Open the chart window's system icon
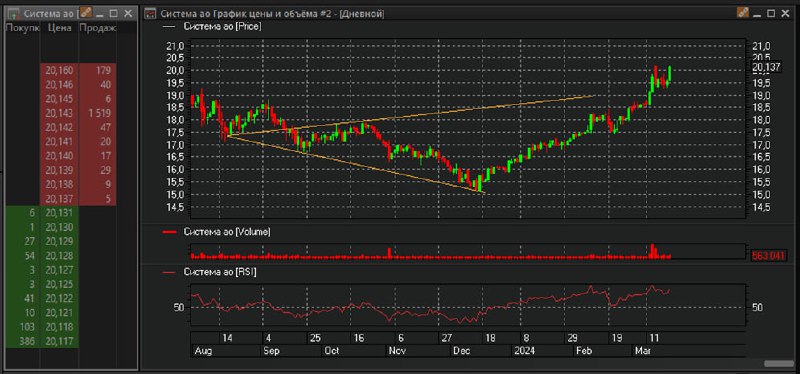Image resolution: width=800 pixels, height=374 pixels. pyautogui.click(x=151, y=14)
